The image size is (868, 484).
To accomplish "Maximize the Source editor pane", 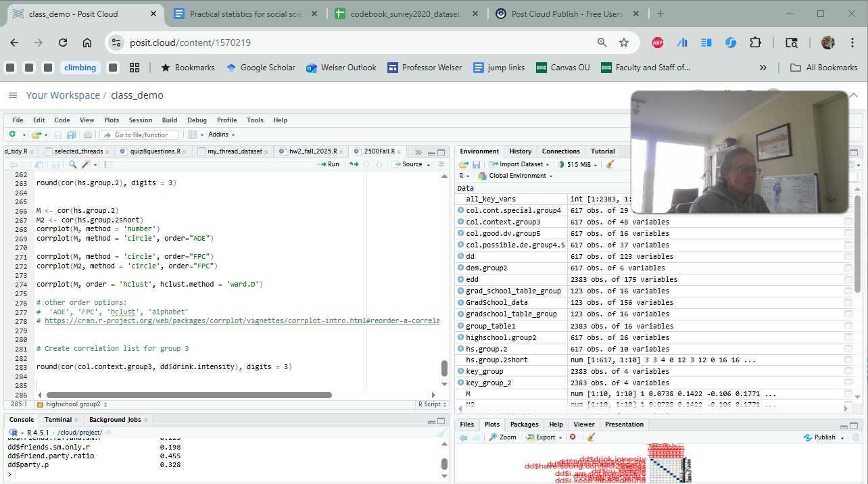I will click(x=441, y=152).
